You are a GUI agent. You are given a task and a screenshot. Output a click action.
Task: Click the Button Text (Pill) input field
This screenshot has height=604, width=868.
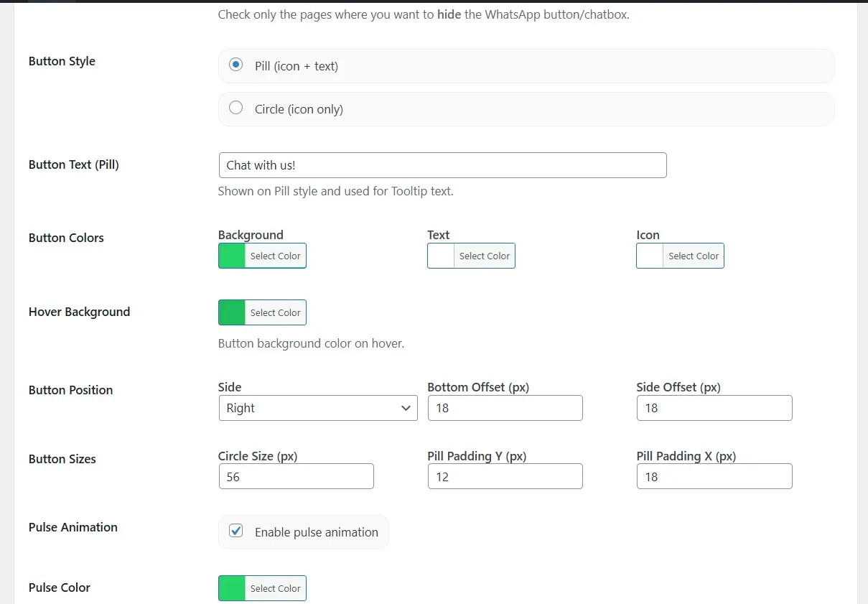[442, 165]
